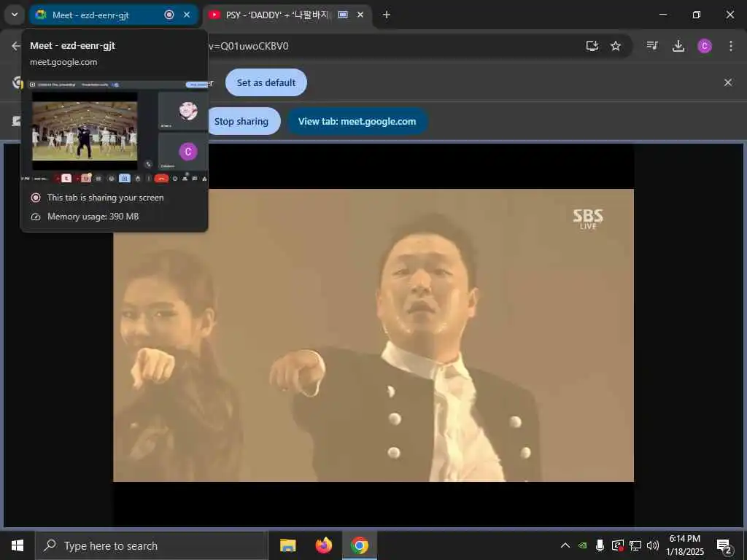
Task: Click the Type here to search box
Action: [x=152, y=545]
